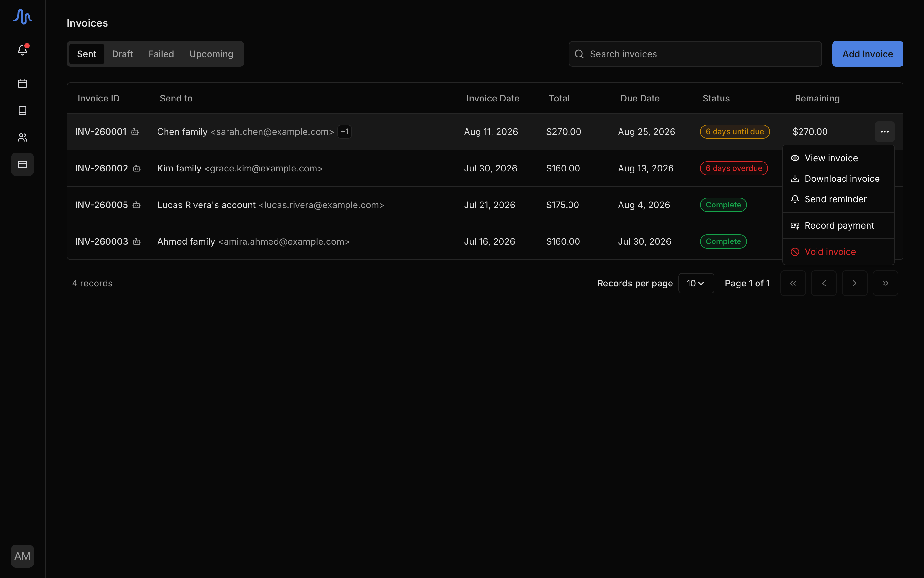This screenshot has height=578, width=924.
Task: Click the robot icon beside INV-260001
Action: coord(135,132)
